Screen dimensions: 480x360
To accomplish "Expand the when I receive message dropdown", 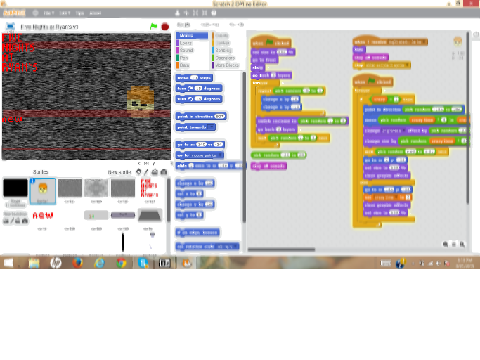I will 424,42.
